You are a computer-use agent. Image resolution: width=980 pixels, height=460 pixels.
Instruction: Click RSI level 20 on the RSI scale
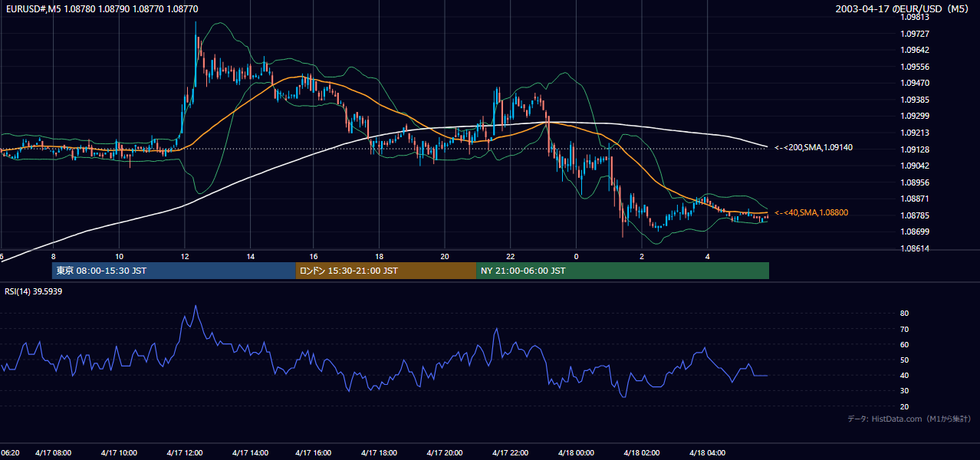click(x=905, y=406)
